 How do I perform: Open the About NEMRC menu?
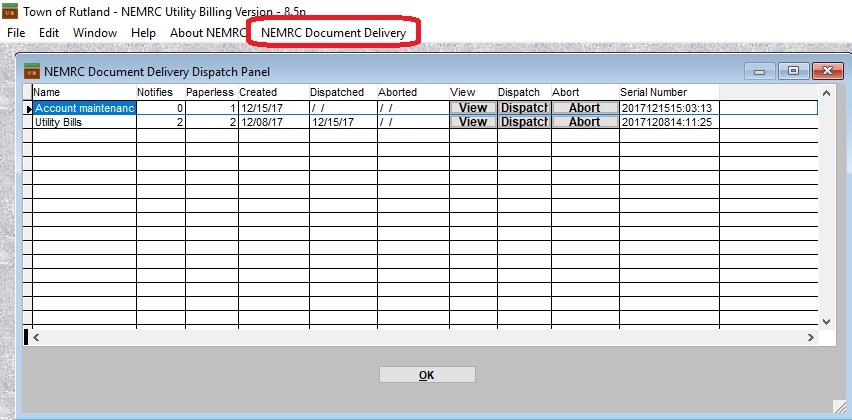tap(207, 33)
